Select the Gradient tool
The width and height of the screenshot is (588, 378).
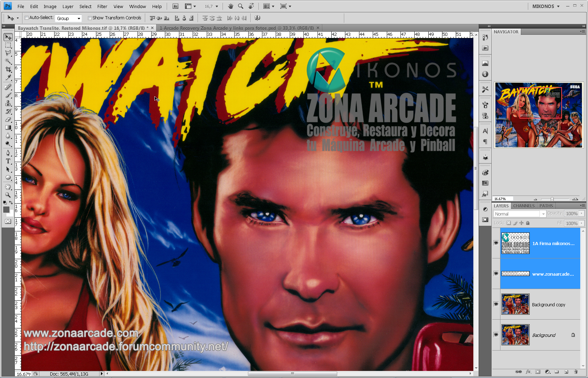8,128
